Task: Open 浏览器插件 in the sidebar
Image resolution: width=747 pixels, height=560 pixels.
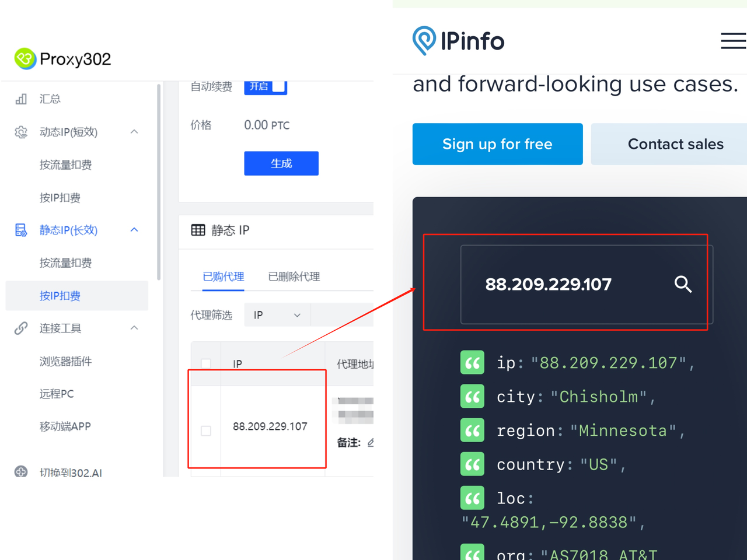Action: (65, 361)
